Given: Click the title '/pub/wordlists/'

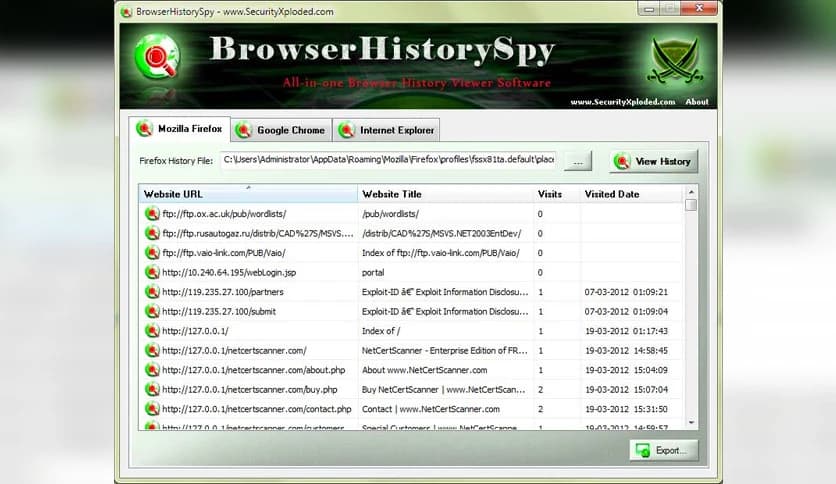Looking at the screenshot, I should coord(390,214).
